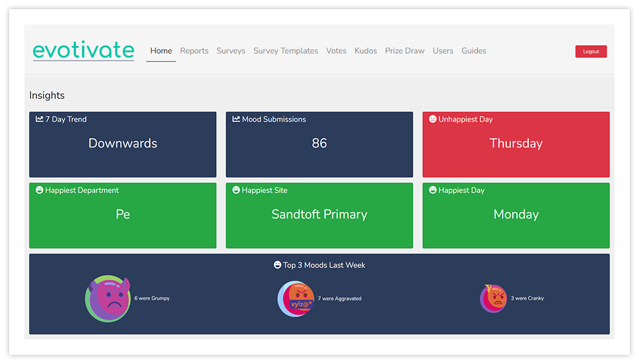The image size is (639, 364).
Task: Select the red Thursday Unhappiest Day card
Action: [x=516, y=144]
